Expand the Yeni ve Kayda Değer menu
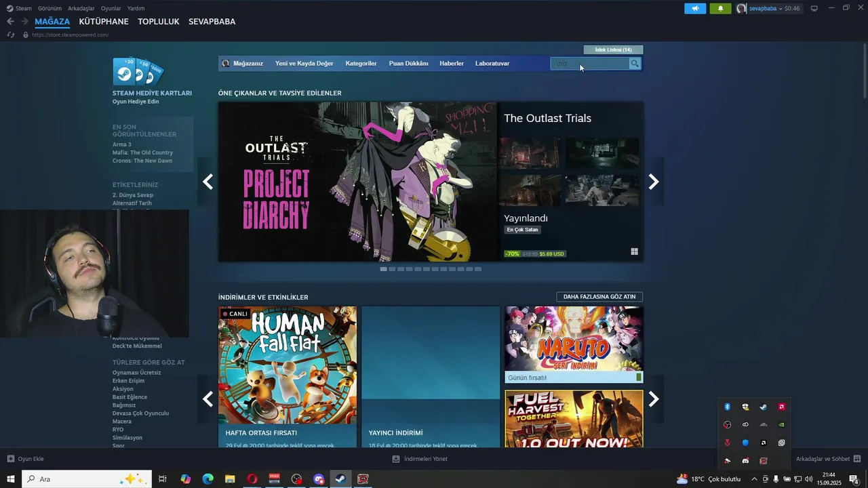This screenshot has height=488, width=868. coord(304,64)
